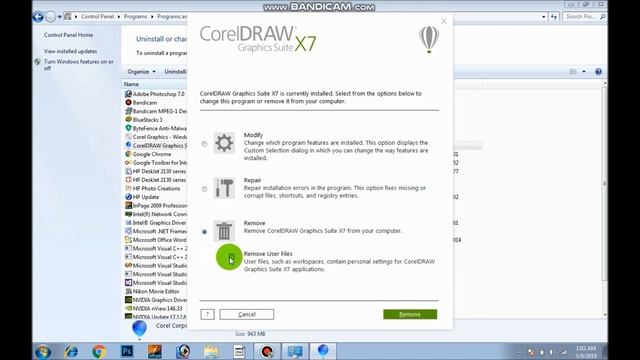Open Internet Explorer from the taskbar
Screen dimensions: 640x360
[x=71, y=351]
